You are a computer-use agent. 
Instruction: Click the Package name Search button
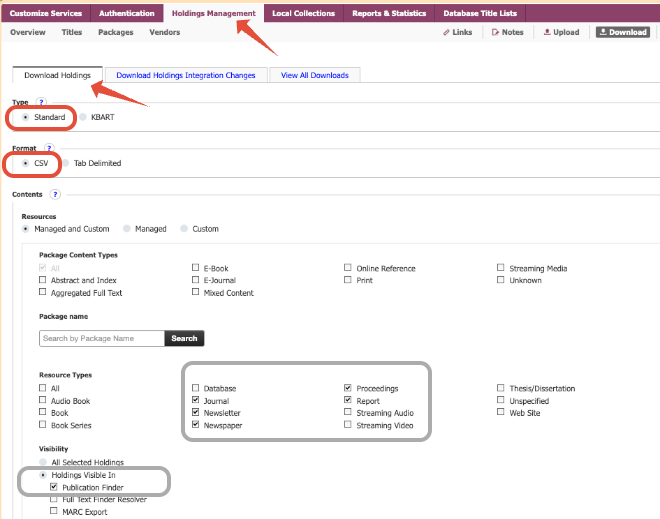184,338
